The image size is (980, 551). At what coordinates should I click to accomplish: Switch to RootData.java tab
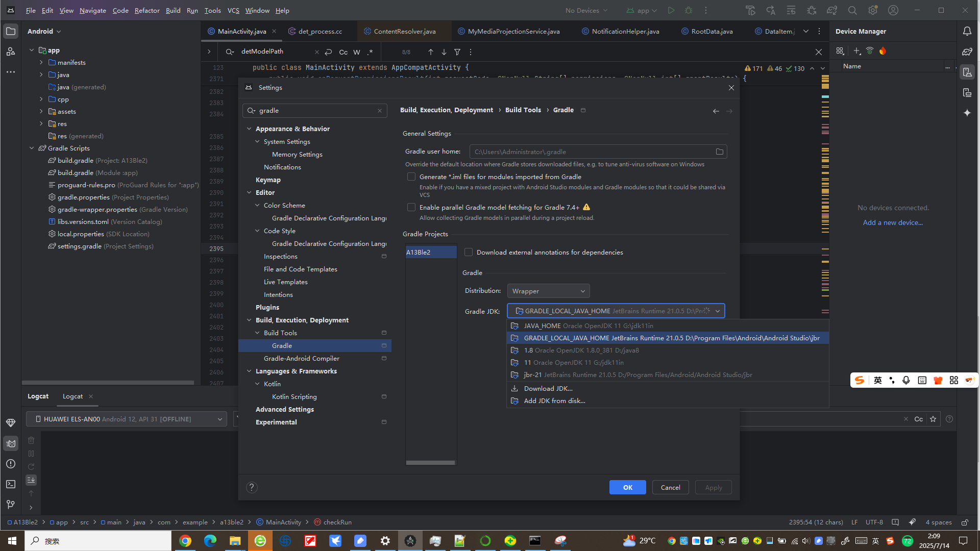coord(707,31)
